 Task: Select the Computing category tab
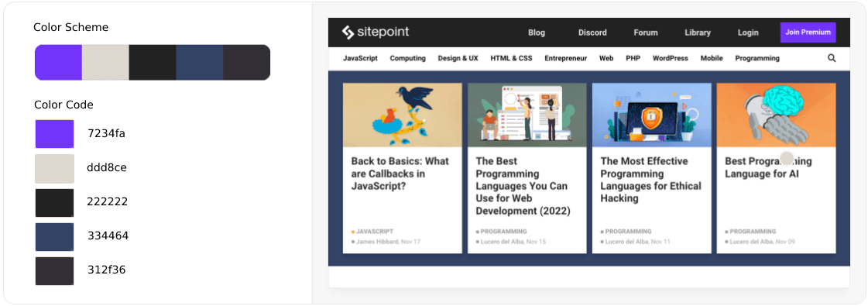click(408, 58)
